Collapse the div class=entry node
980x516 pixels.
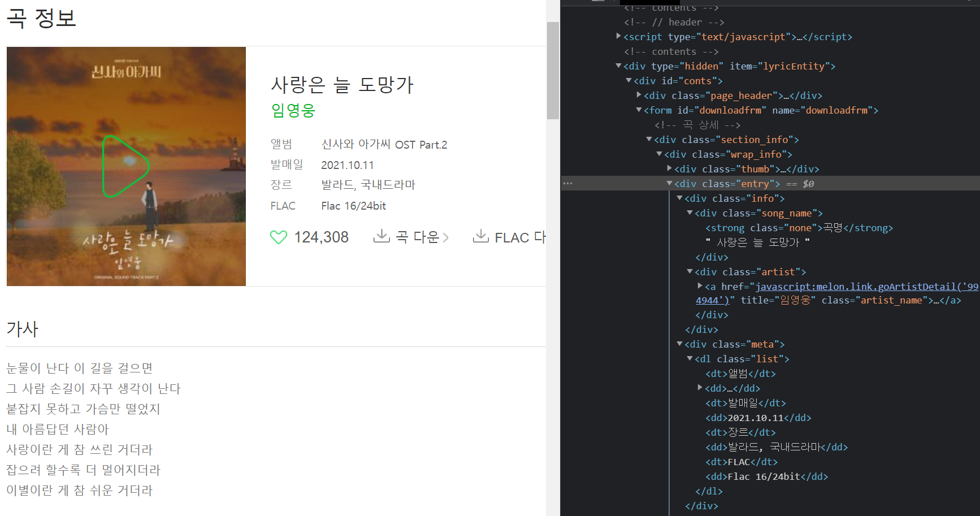point(669,183)
